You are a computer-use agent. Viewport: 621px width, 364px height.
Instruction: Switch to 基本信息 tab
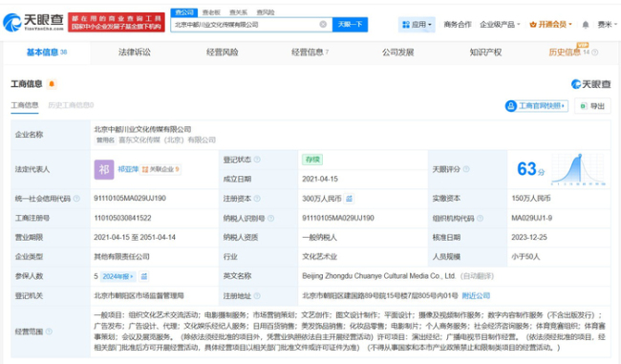(47, 53)
